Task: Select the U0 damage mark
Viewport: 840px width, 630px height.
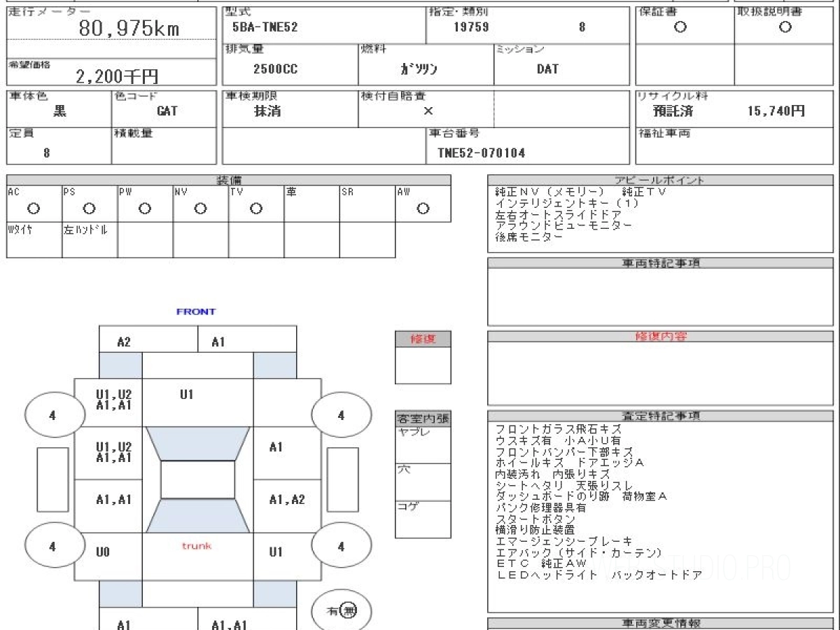Action: tap(103, 552)
